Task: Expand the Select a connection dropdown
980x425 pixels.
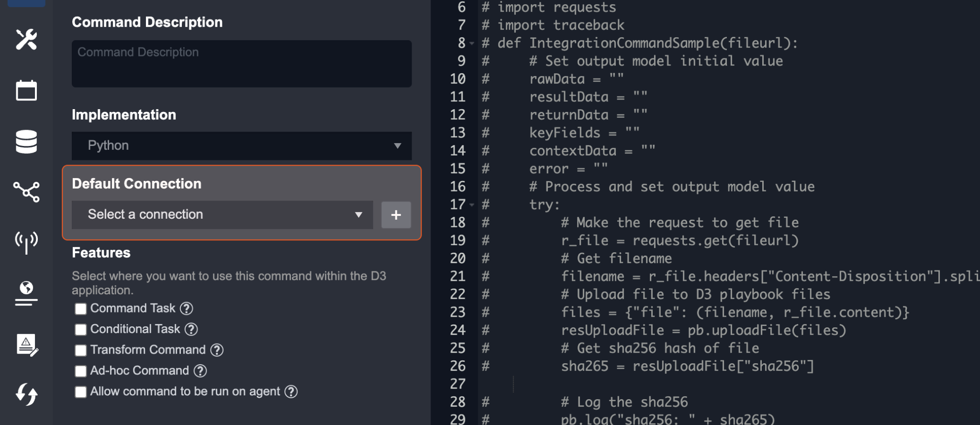Action: click(x=222, y=215)
